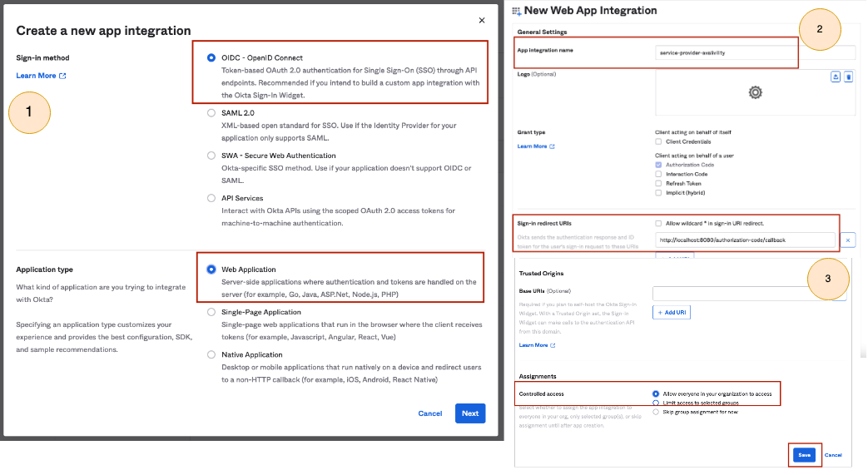Click the Next button
Image resolution: width=868 pixels, height=475 pixels.
470,413
